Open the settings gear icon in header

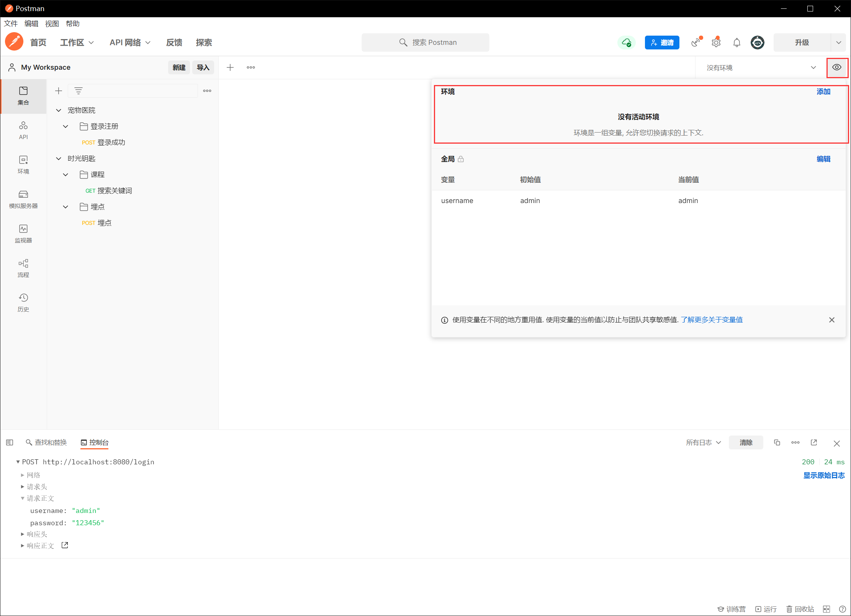tap(716, 43)
